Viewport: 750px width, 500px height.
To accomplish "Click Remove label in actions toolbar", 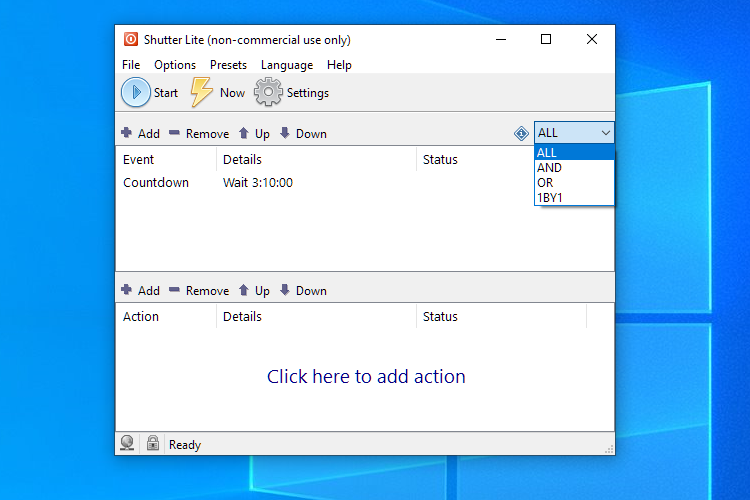I will pos(207,290).
